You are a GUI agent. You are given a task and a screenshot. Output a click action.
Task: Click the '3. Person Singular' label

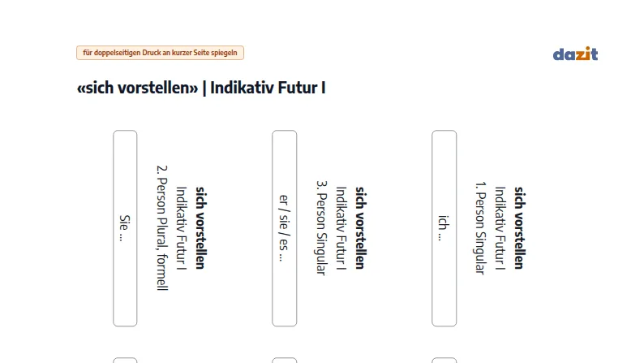tap(322, 228)
